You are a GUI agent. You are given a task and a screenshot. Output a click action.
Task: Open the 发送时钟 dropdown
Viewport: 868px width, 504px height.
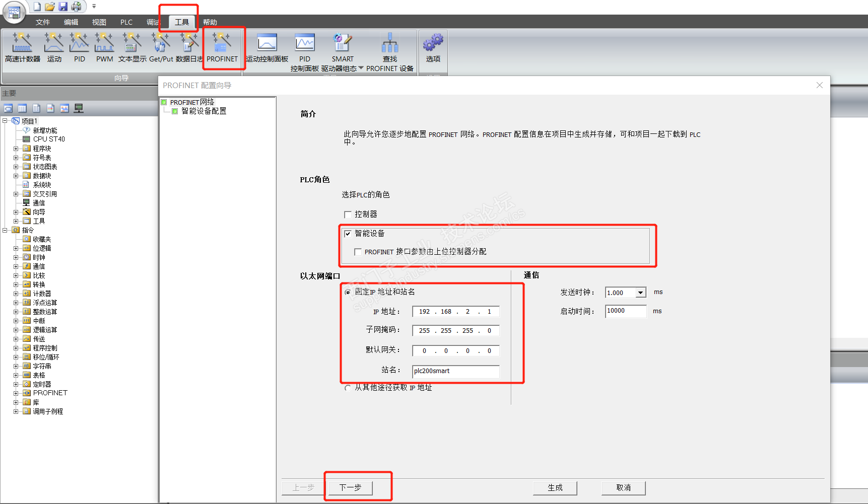(x=640, y=293)
